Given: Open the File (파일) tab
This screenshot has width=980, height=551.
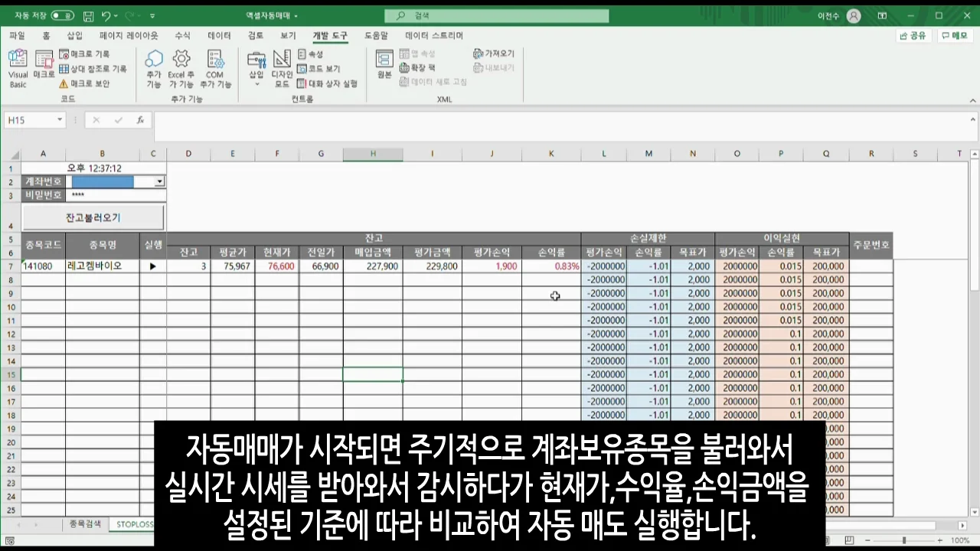Looking at the screenshot, I should tap(17, 35).
